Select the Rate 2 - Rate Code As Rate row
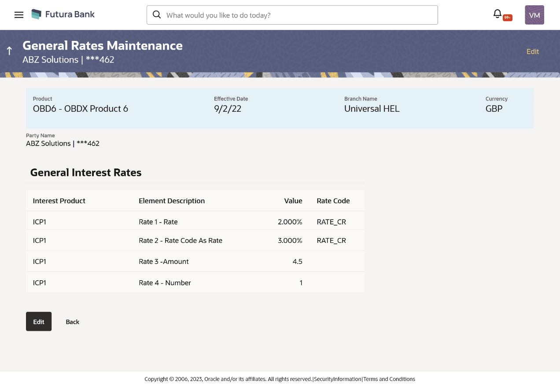560x392 pixels. pyautogui.click(x=181, y=241)
